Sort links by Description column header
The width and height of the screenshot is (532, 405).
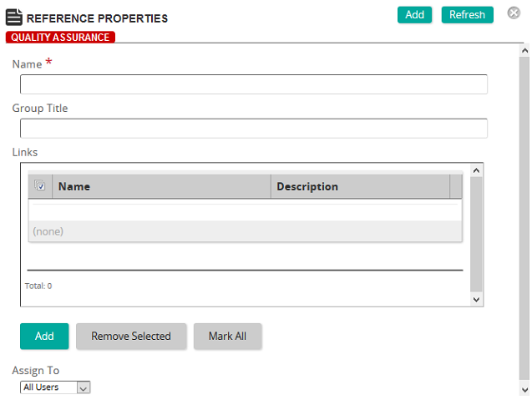click(x=360, y=186)
